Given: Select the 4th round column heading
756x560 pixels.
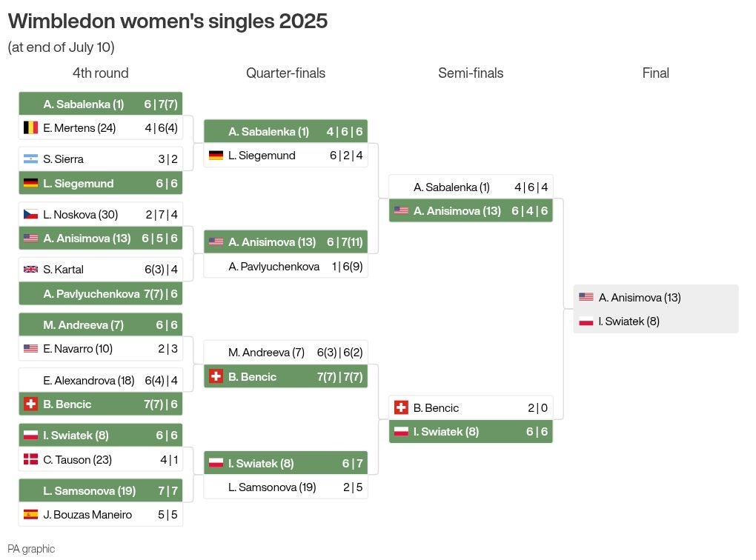Looking at the screenshot, I should click(100, 73).
